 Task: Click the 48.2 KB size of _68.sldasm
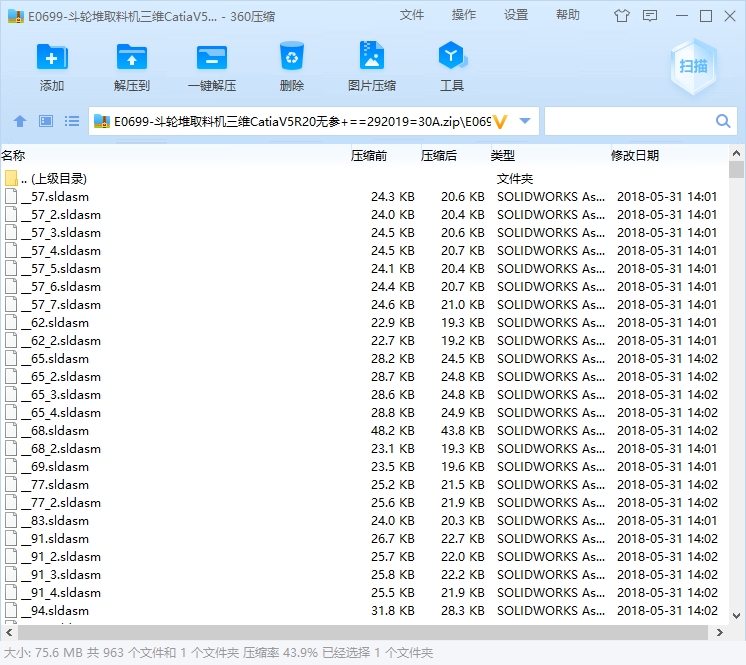coord(393,430)
